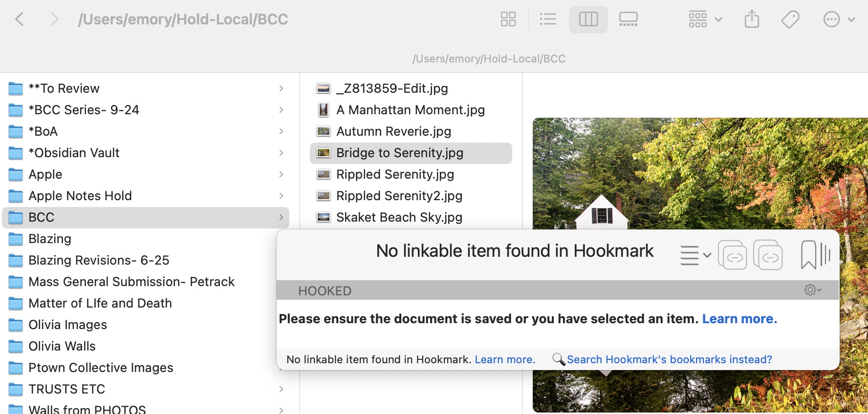
Task: Open Hookmark's title list menu
Action: tap(695, 255)
